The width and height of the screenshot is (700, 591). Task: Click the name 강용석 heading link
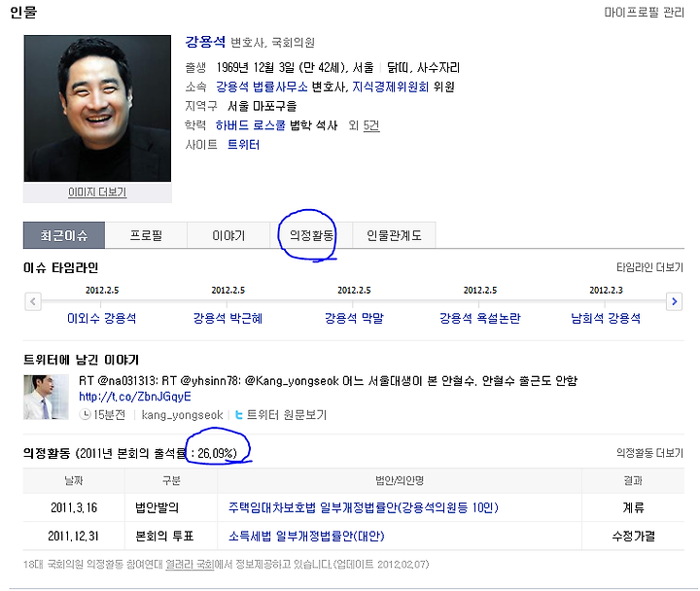205,42
